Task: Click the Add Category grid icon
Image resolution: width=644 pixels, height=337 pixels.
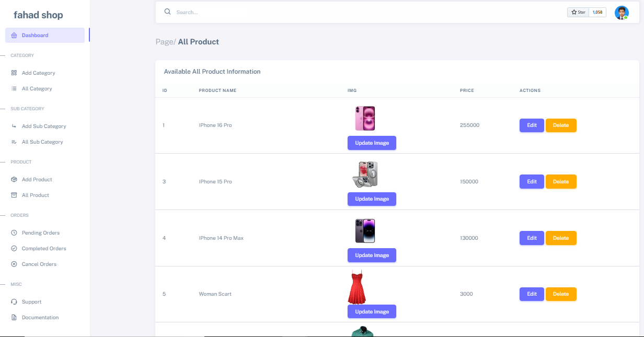Action: tap(14, 73)
